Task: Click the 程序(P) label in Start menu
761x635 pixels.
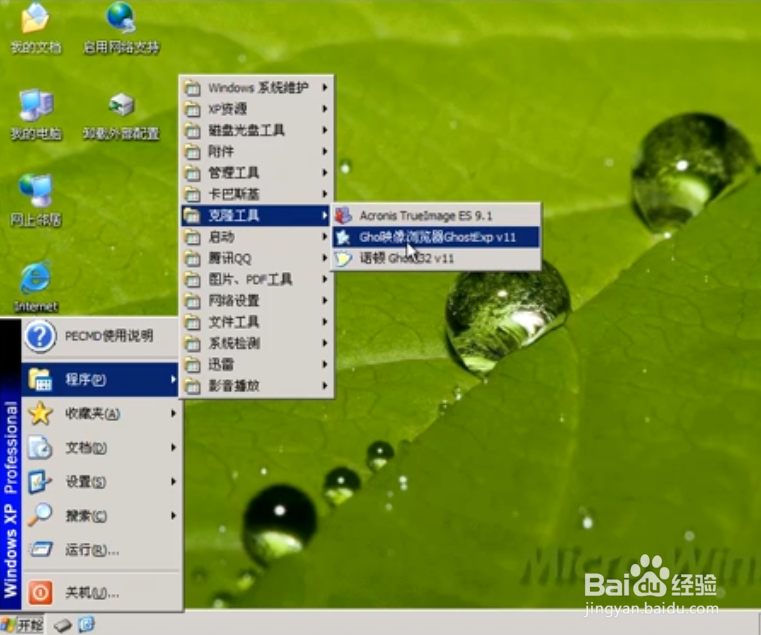Action: 86,379
